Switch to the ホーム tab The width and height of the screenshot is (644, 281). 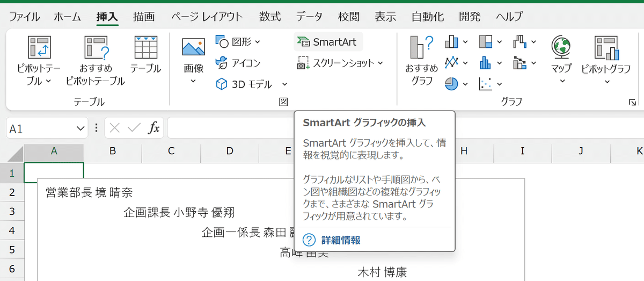(x=67, y=17)
